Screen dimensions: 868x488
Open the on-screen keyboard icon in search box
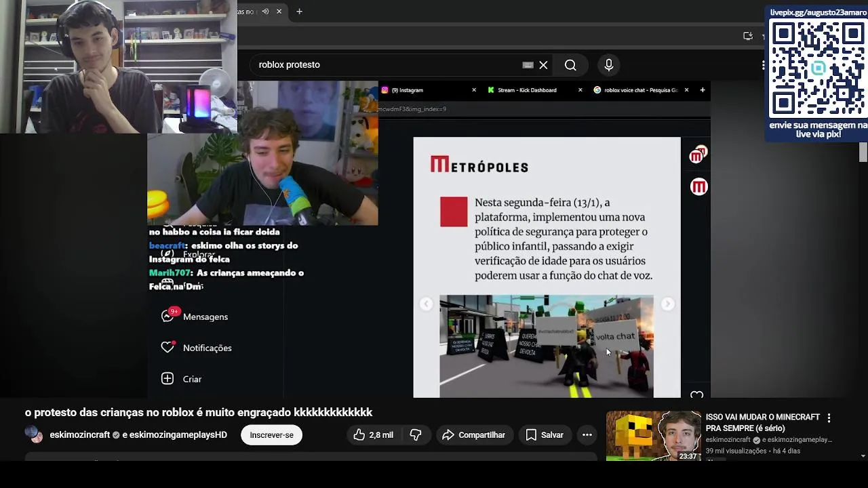click(x=528, y=65)
